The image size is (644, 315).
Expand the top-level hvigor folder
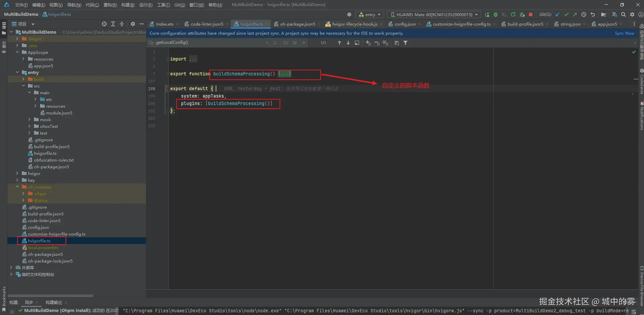tap(17, 173)
